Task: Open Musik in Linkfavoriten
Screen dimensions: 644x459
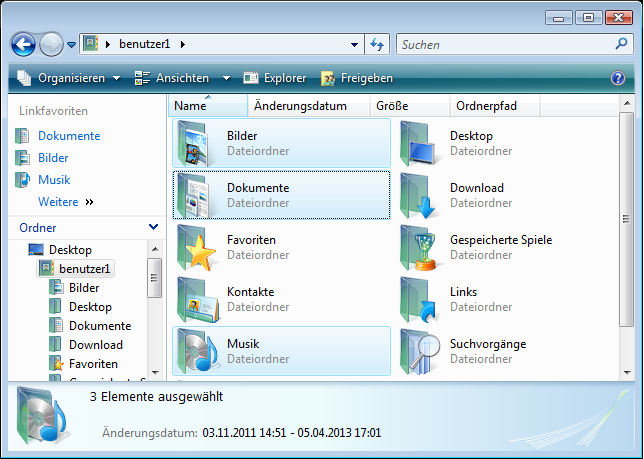Action: click(54, 180)
